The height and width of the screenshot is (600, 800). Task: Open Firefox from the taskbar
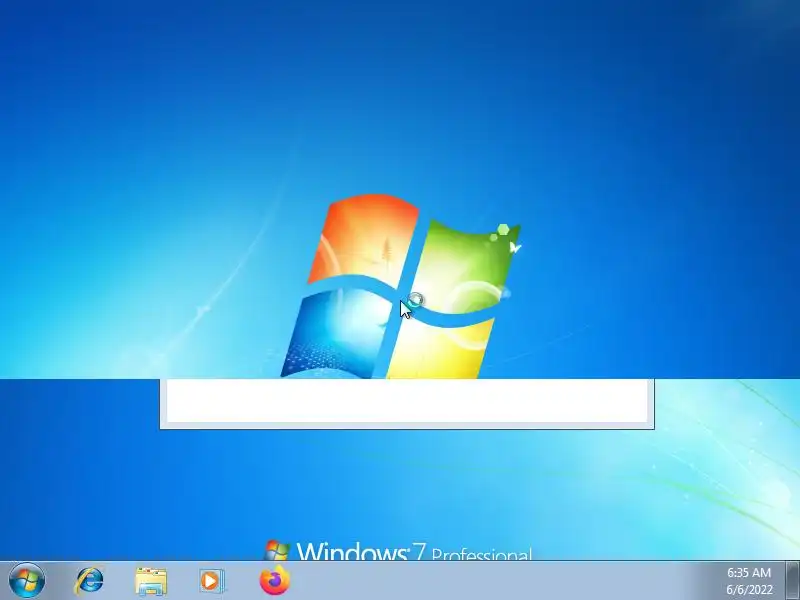(x=274, y=580)
